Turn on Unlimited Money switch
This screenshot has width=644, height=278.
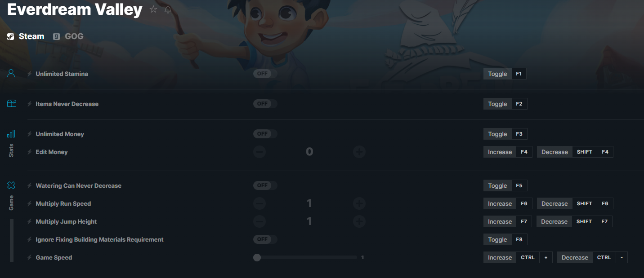265,134
